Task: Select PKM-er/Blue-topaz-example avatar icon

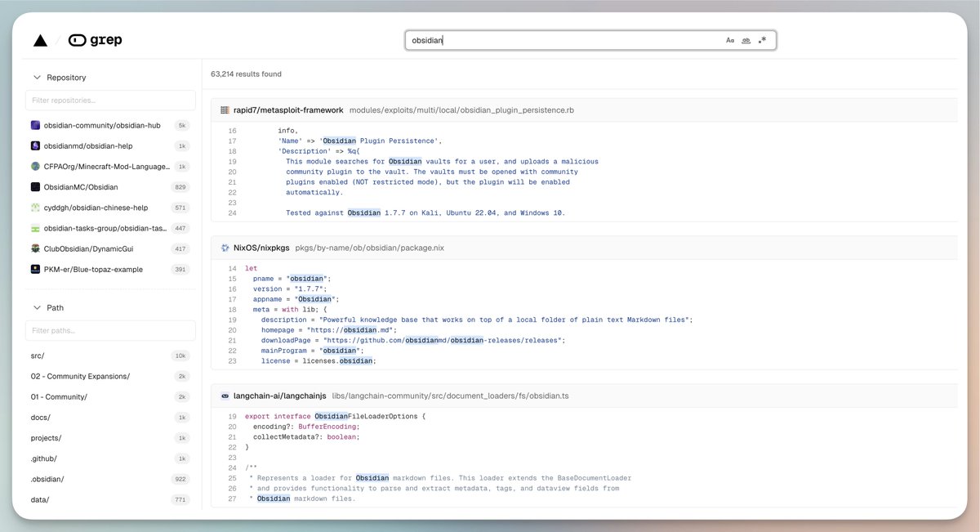Action: click(36, 269)
